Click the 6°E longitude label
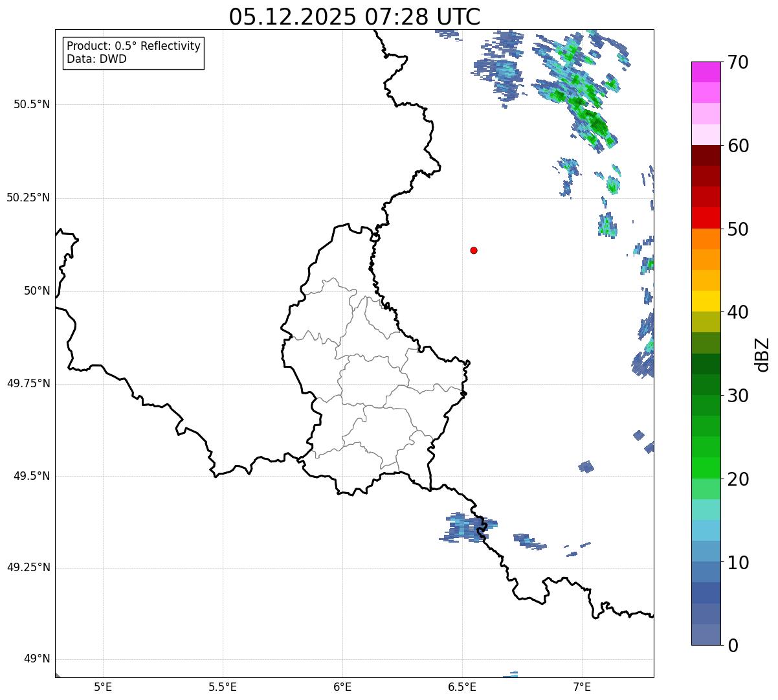This screenshot has height=700, width=778. [342, 687]
